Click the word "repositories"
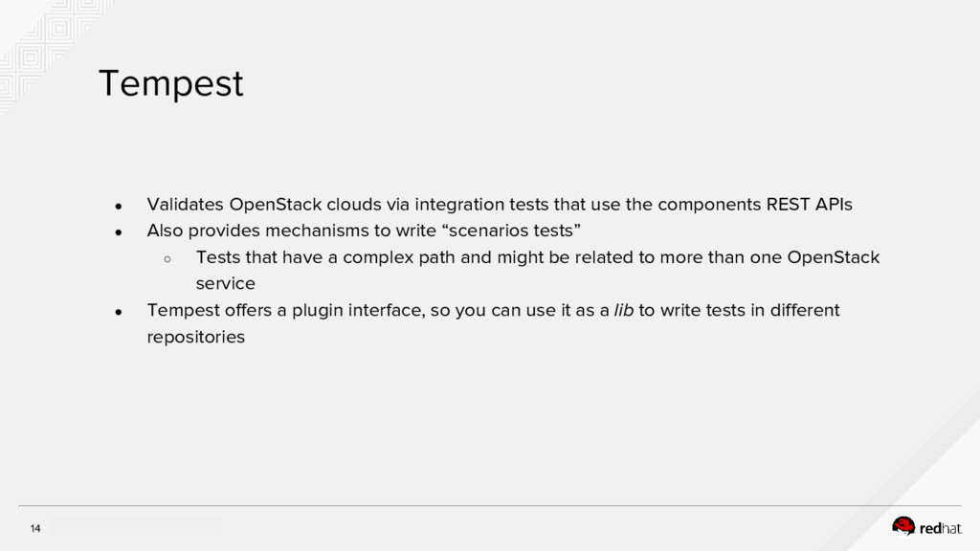This screenshot has width=980, height=551. [195, 337]
